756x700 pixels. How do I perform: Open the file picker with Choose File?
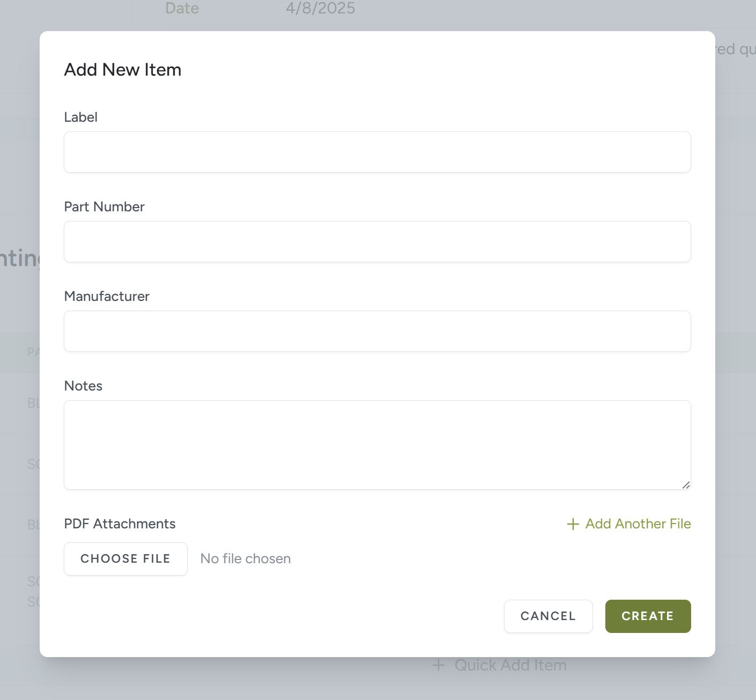click(x=125, y=558)
